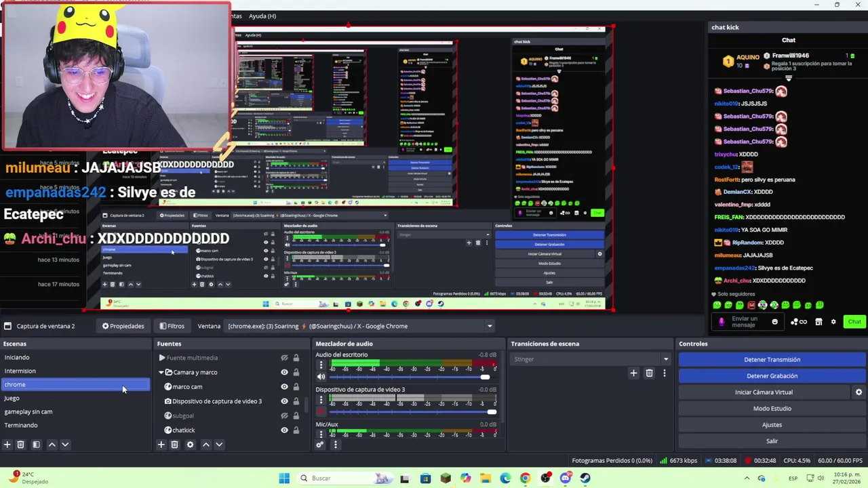The image size is (868, 488).
Task: Add a new scene with the plus icon
Action: tap(7, 445)
